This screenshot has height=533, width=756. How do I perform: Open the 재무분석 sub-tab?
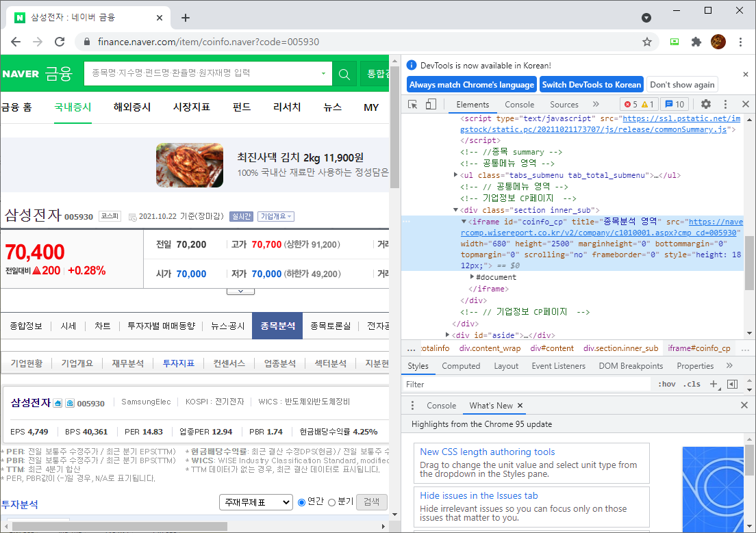coord(128,363)
